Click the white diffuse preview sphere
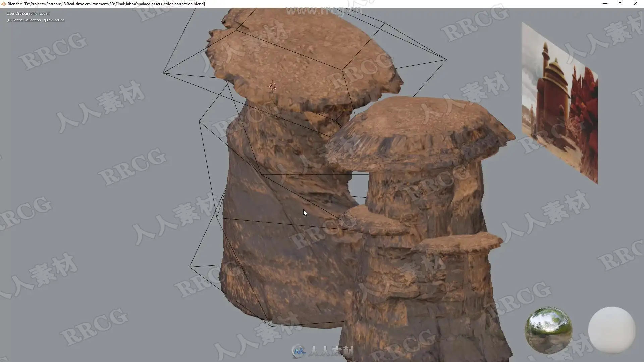 tap(611, 330)
